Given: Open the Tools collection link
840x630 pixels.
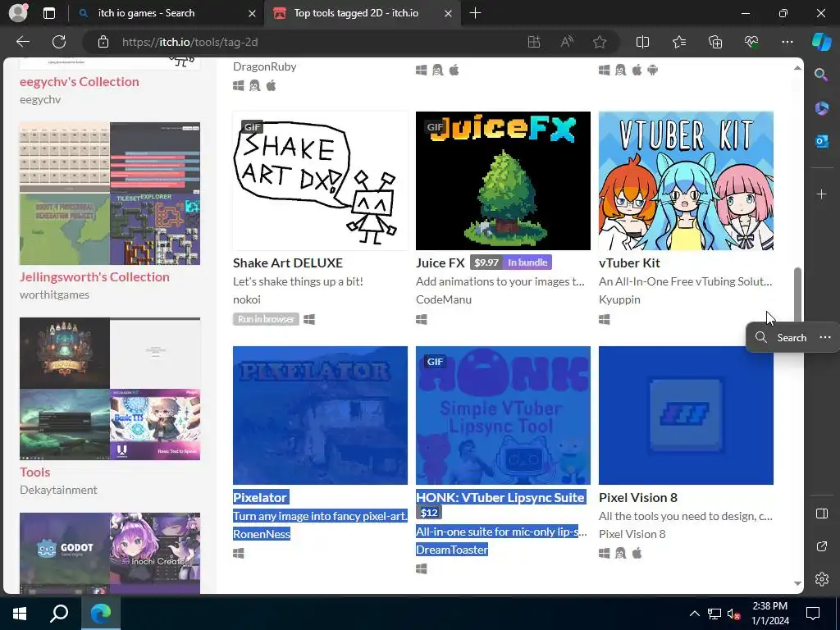Looking at the screenshot, I should coord(34,472).
